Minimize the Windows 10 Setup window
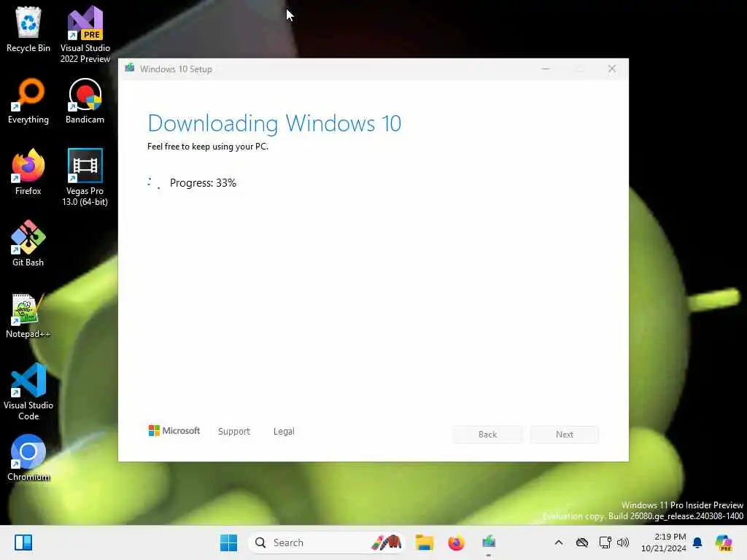The height and width of the screenshot is (560, 747). pos(546,69)
